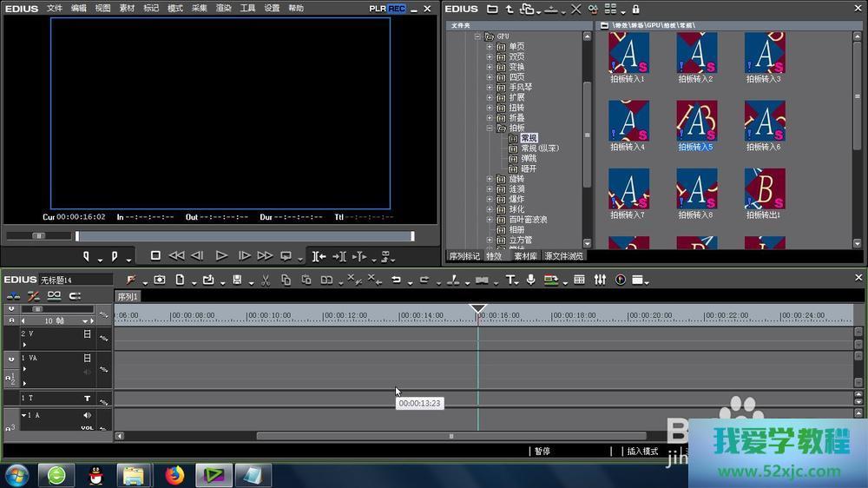
Task: Mute the 1 A audio track speaker
Action: click(87, 415)
